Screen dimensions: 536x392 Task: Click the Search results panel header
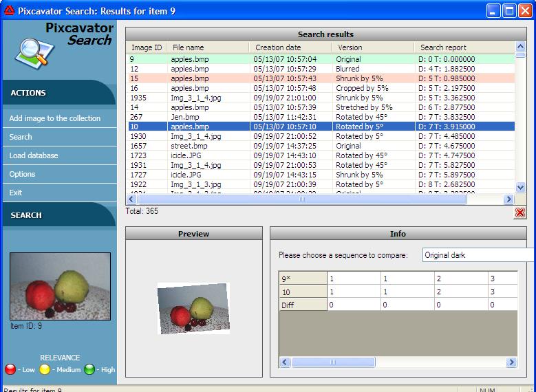[x=325, y=34]
